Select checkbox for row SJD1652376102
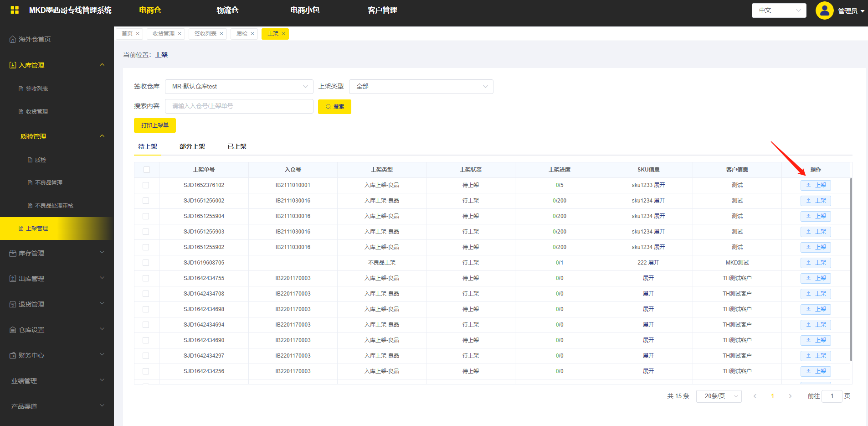Screen dimensions: 868x426 [146, 185]
